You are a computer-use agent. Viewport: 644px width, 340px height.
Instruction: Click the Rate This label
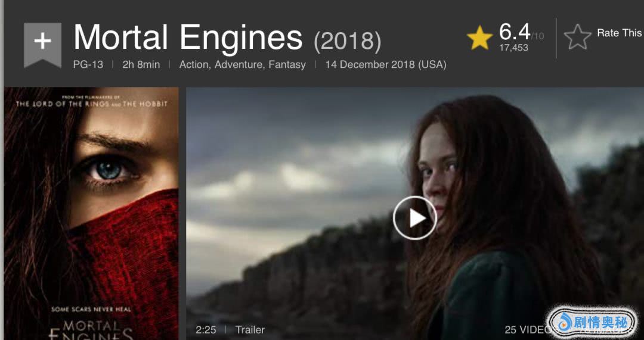pos(620,33)
